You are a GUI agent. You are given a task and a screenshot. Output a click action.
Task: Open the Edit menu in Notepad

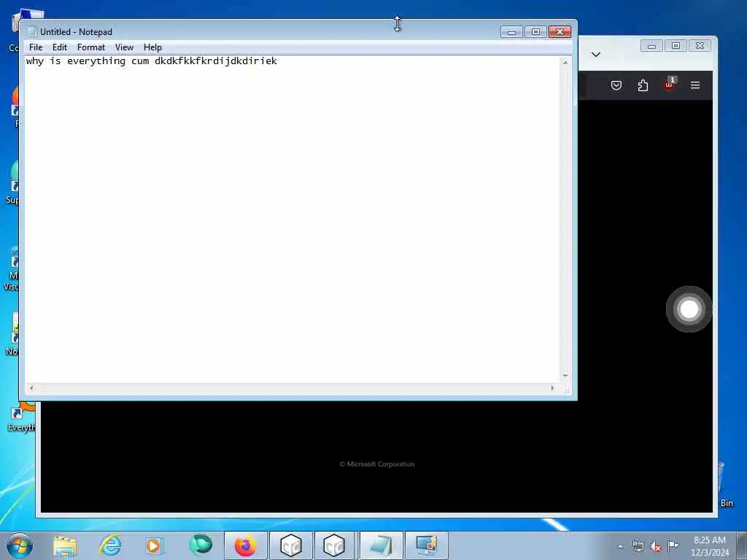[60, 47]
